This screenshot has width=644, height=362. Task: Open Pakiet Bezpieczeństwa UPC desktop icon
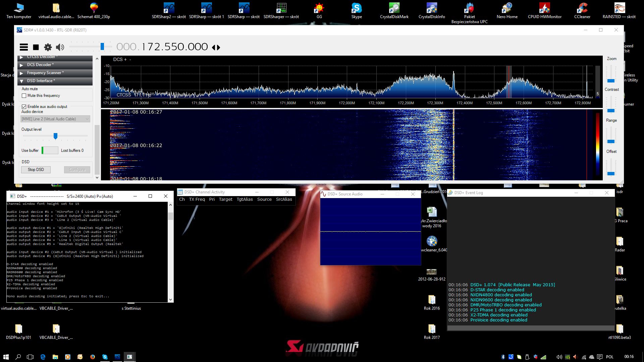tap(469, 13)
